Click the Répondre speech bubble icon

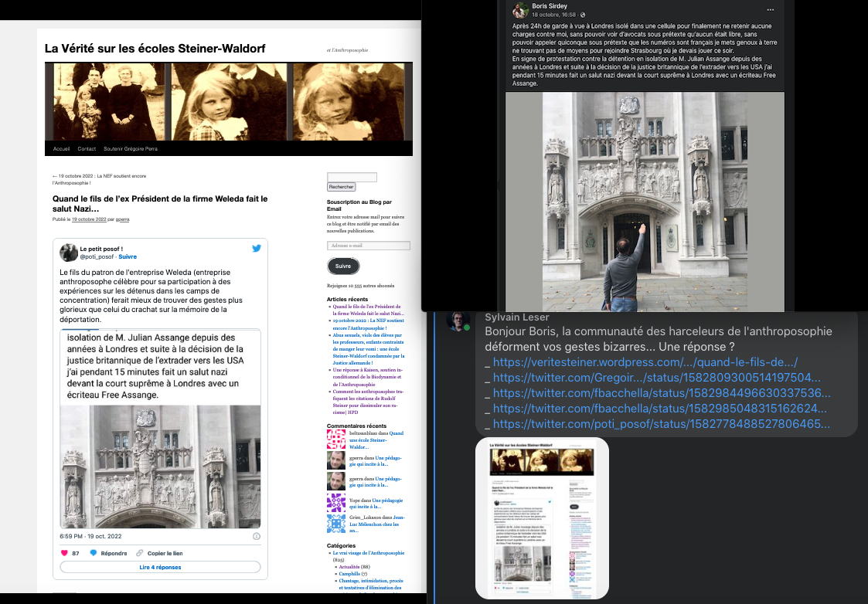tap(94, 553)
